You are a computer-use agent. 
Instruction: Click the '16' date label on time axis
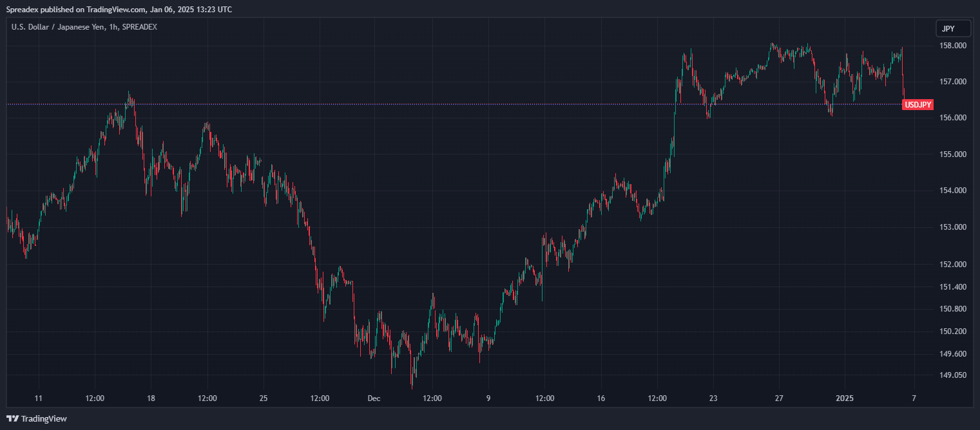[600, 398]
